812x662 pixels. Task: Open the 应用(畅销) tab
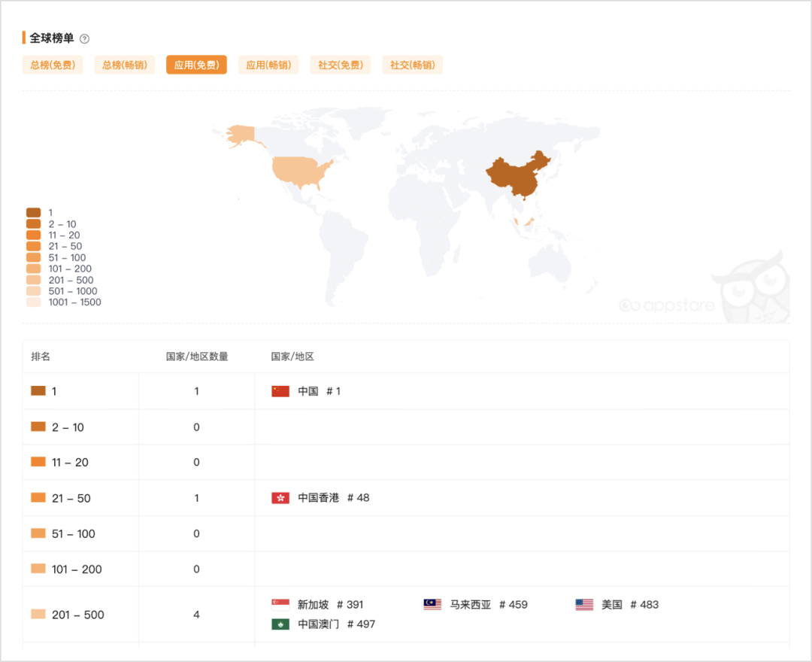268,65
